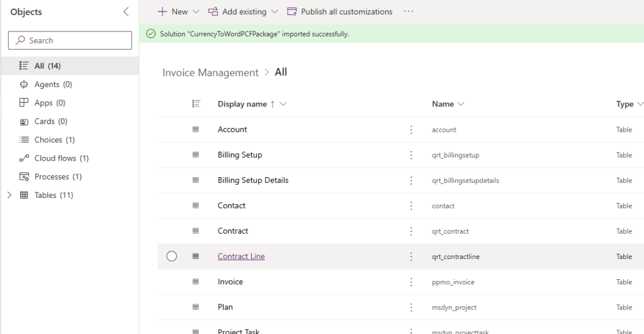644x334 pixels.
Task: Click the Processes icon in the sidebar
Action: [x=24, y=176]
